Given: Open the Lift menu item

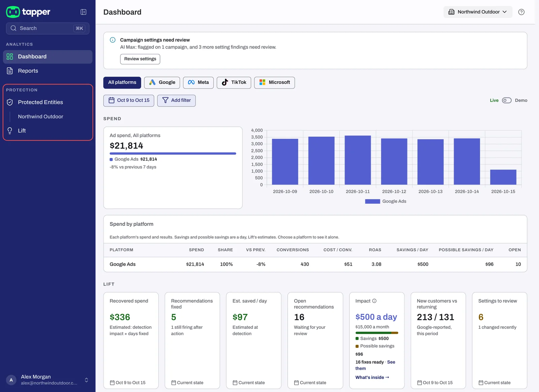Looking at the screenshot, I should click(x=47, y=130).
